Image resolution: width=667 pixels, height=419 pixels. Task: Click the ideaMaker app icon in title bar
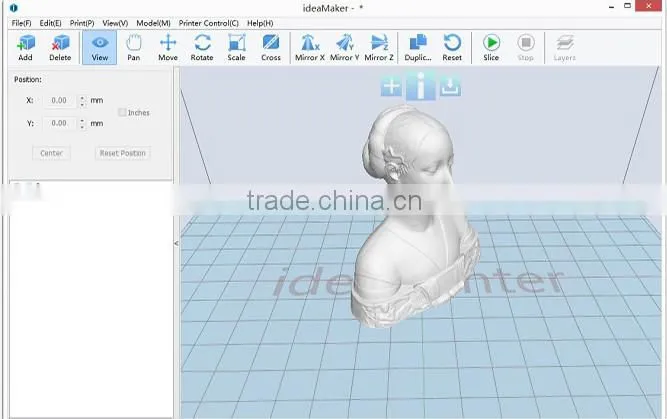click(x=13, y=7)
